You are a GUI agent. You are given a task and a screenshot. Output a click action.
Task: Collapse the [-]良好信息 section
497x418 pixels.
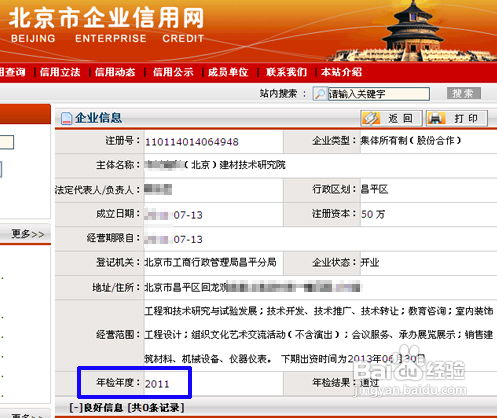(127, 407)
